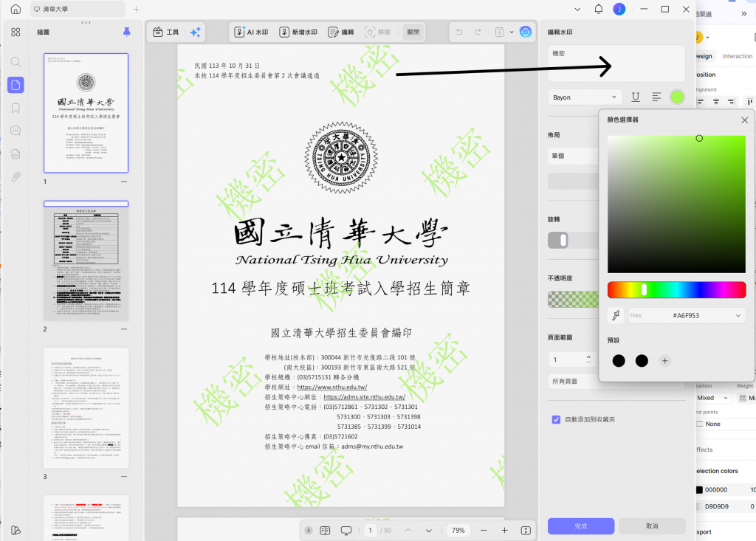Image resolution: width=756 pixels, height=541 pixels.
Task: Open the save options dropdown arrow
Action: (x=512, y=32)
